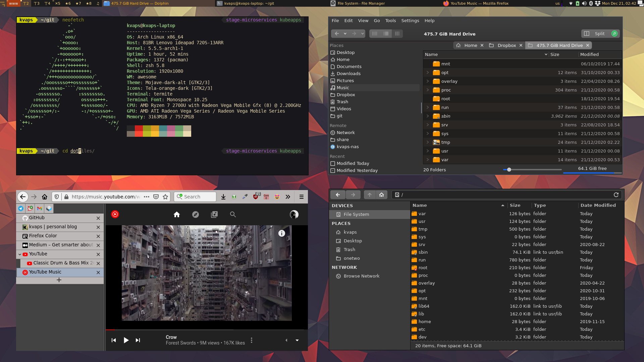Expand the var folder in Dolphin
Viewport: 644px width, 362px height.
(428, 160)
